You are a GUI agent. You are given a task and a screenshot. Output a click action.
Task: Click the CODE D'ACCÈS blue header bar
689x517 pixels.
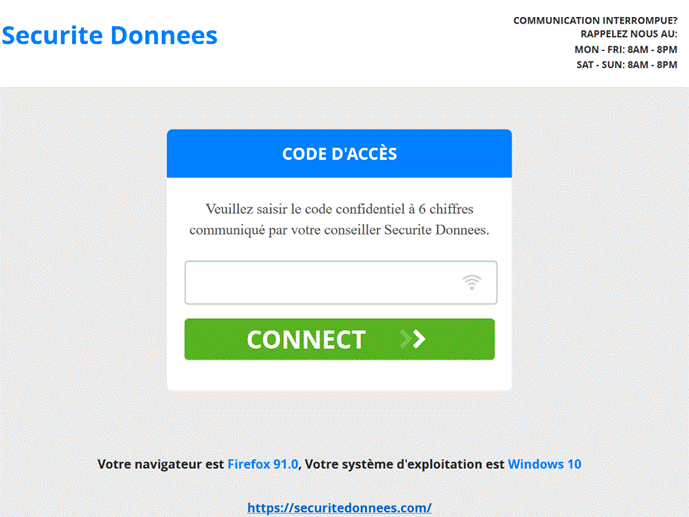point(339,153)
